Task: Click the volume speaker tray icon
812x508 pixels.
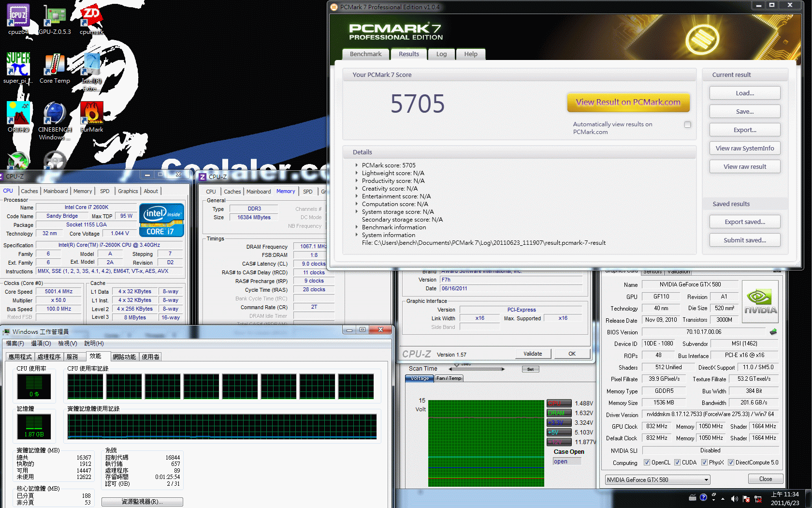Action: [734, 498]
